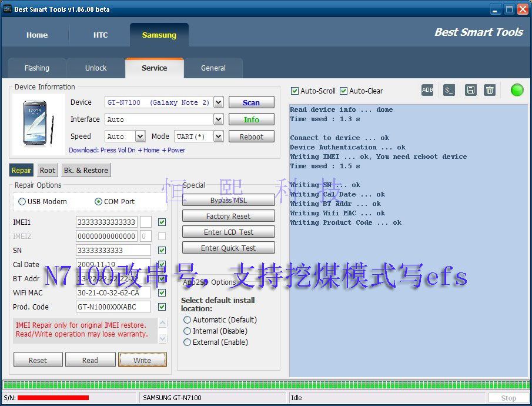Select the USB Modem radio option
The width and height of the screenshot is (532, 406).
pyautogui.click(x=22, y=202)
